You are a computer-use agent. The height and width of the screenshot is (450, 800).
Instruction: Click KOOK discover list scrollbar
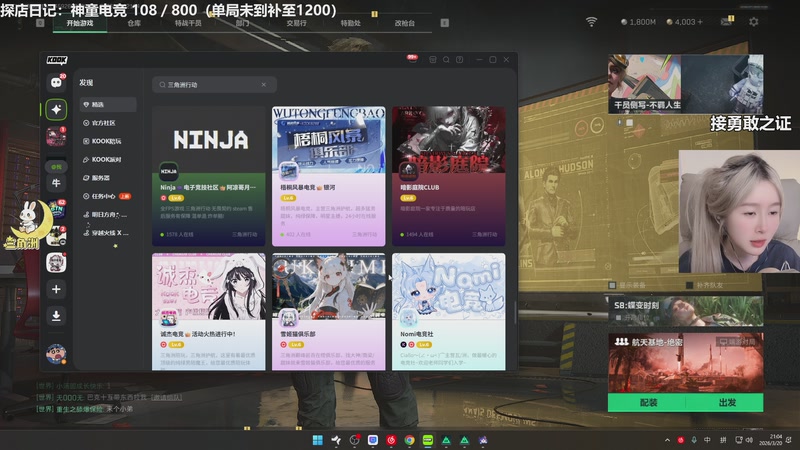coord(514,312)
